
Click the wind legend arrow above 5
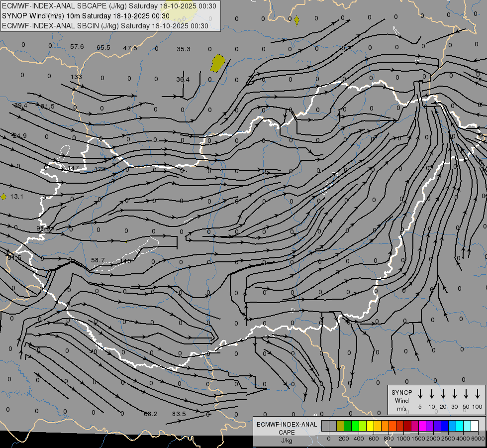click(x=420, y=394)
